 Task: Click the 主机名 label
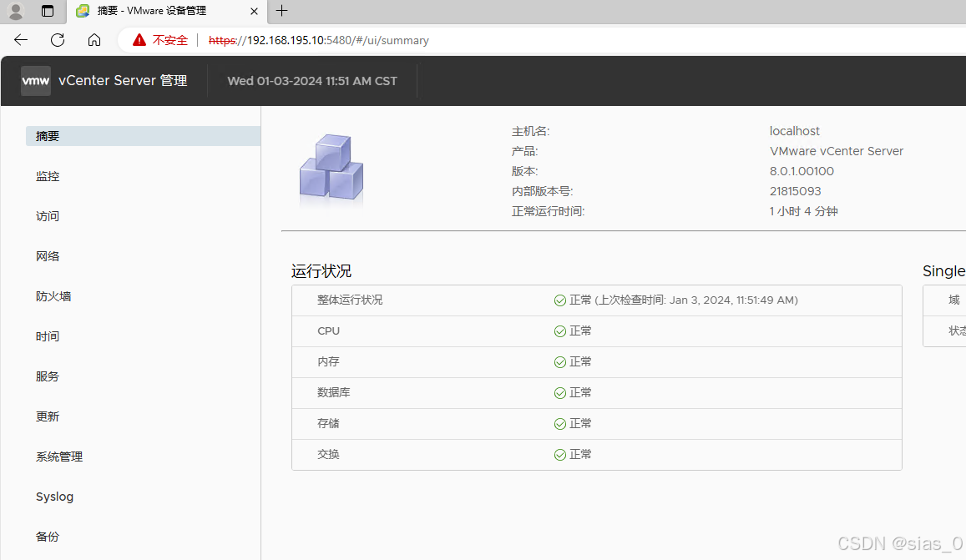tap(530, 131)
